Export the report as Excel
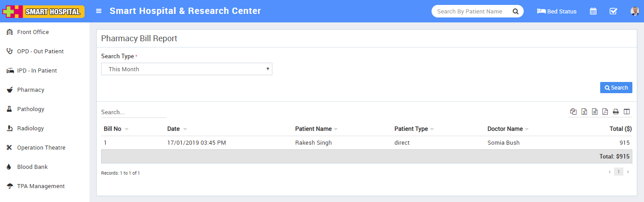The image size is (644, 202). [584, 112]
